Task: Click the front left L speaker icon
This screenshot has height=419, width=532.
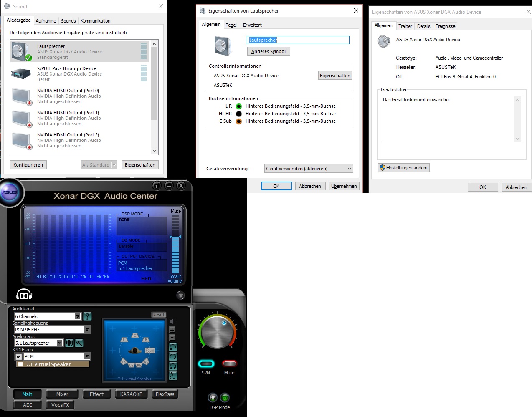Action: [124, 340]
